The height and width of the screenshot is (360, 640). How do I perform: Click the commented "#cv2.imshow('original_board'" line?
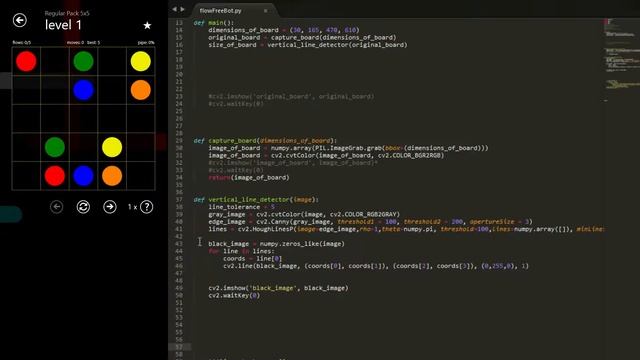tap(291, 97)
